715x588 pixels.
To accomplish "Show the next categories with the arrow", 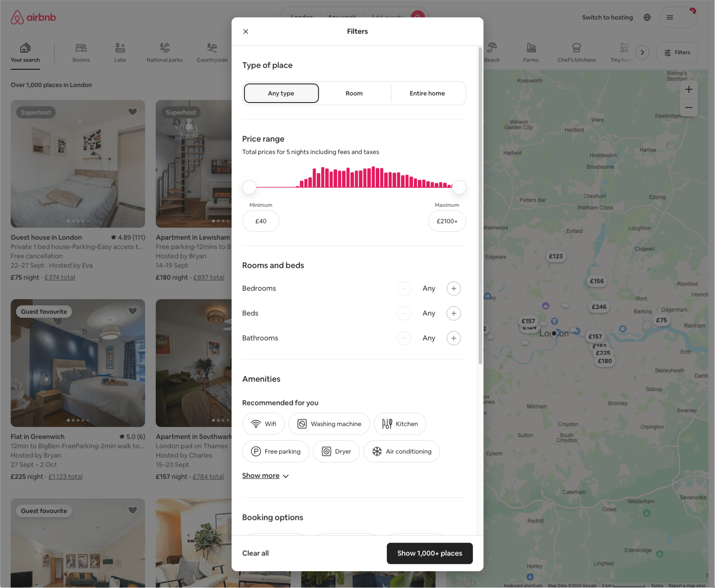I will coord(642,52).
